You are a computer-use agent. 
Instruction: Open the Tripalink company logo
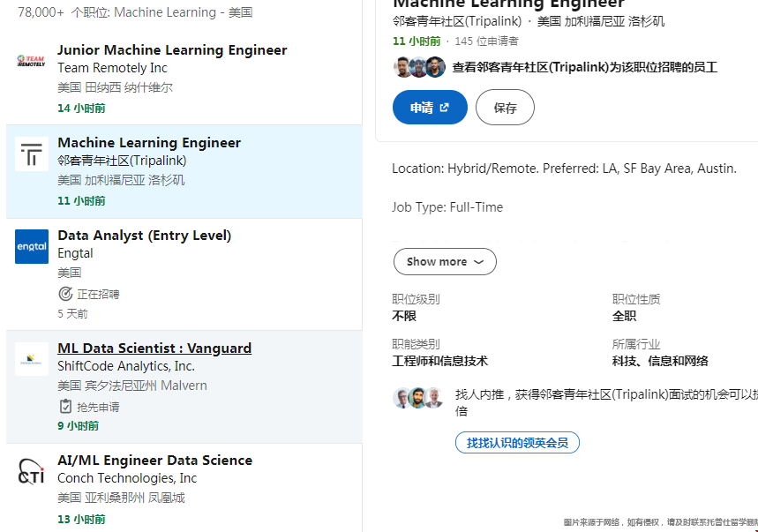pos(32,154)
